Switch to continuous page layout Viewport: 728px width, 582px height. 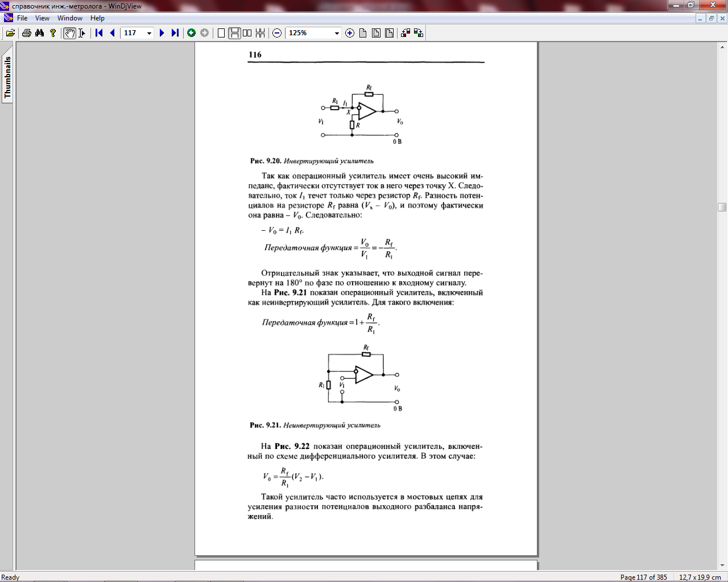(x=234, y=33)
